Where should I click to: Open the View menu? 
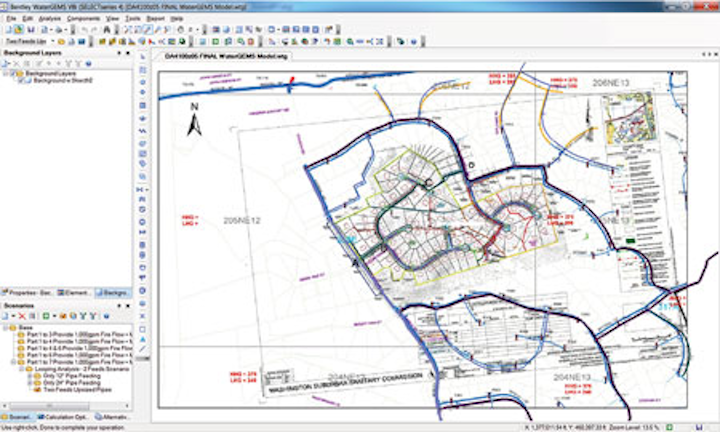112,18
